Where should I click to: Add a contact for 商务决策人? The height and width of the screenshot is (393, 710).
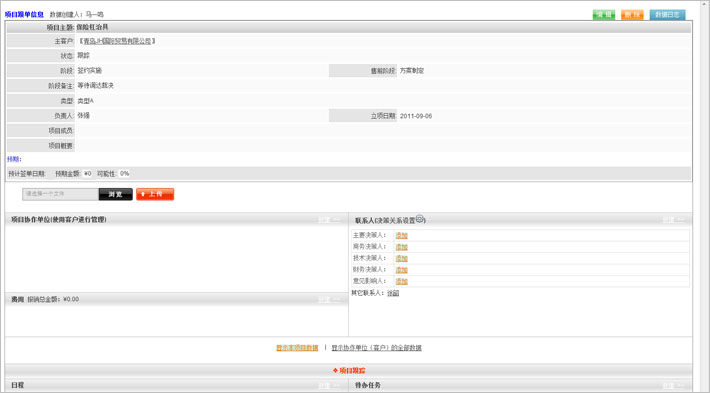click(x=402, y=247)
